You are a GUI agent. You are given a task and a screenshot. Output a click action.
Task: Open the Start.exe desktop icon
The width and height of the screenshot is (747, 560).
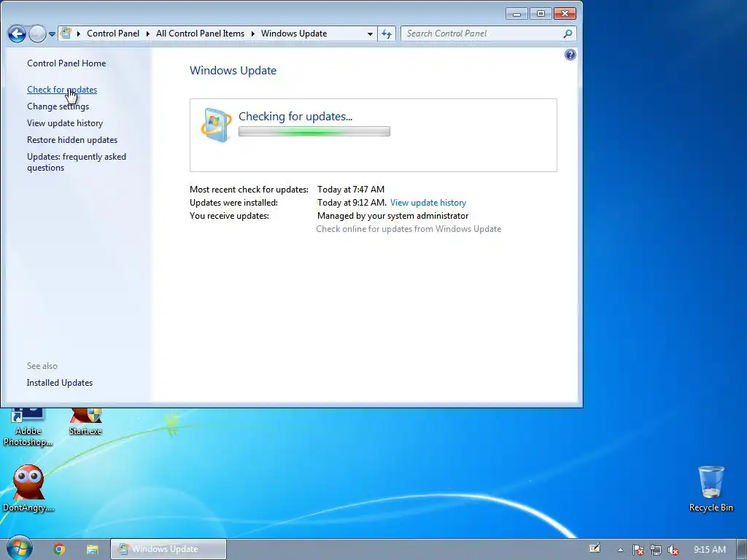click(86, 422)
